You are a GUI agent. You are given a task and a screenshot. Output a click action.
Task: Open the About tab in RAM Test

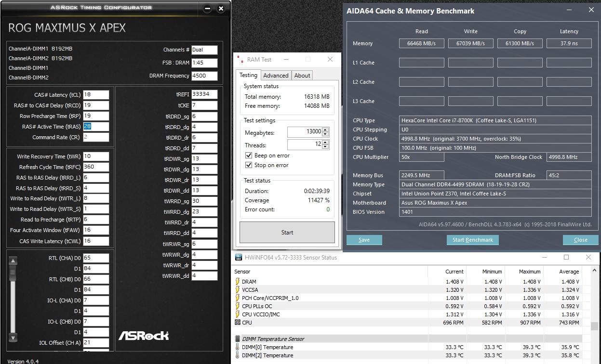[x=302, y=76]
